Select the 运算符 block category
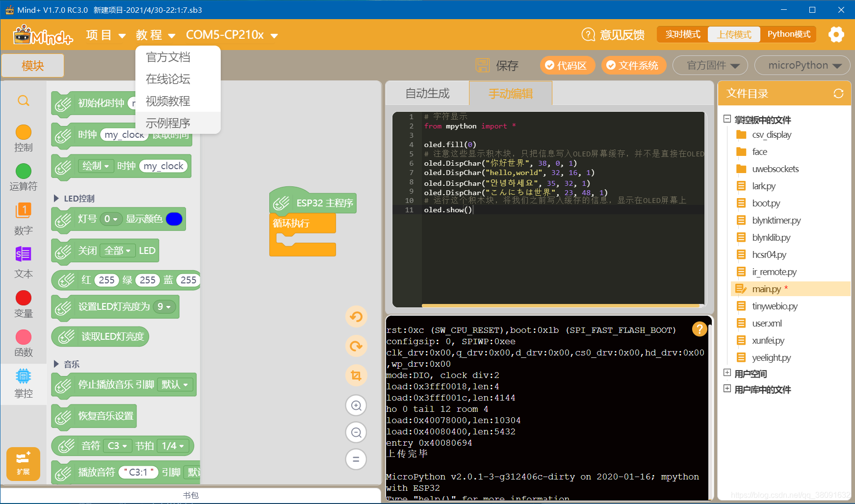The width and height of the screenshot is (855, 504). point(24,177)
